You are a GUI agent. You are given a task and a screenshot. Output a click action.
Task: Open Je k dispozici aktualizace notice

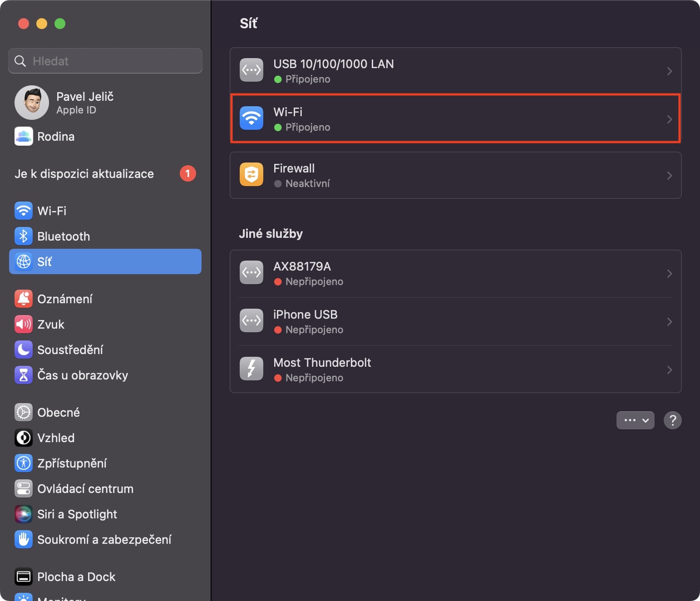(x=84, y=174)
